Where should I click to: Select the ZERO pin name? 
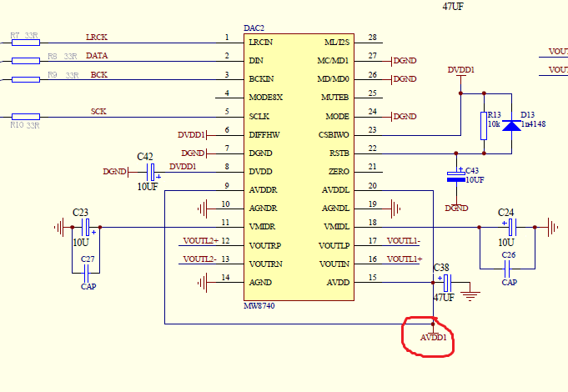point(339,172)
